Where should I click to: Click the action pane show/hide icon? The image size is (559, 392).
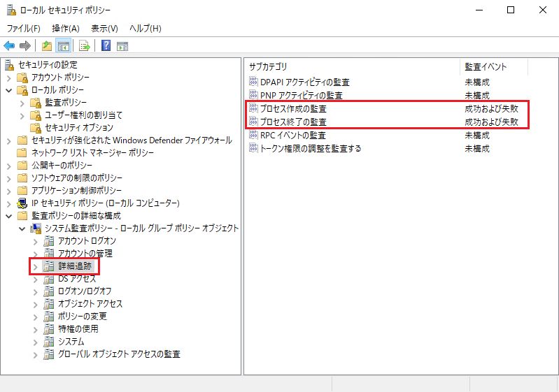pos(122,46)
